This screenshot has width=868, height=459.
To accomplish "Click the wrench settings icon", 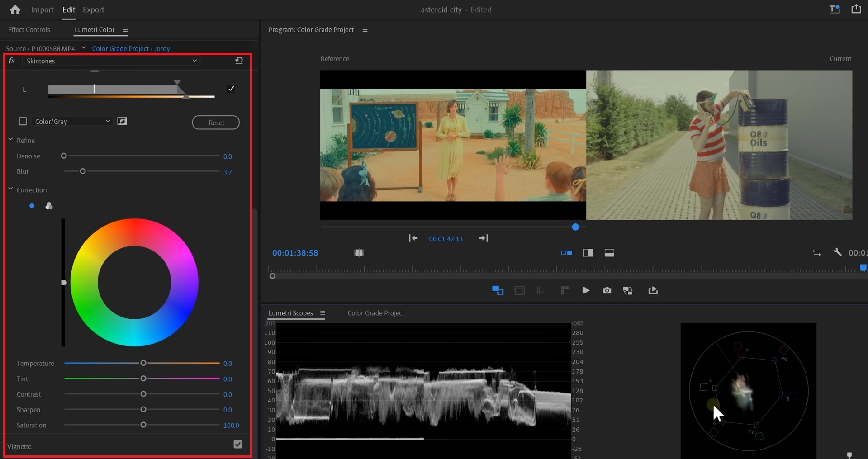I will 837,252.
